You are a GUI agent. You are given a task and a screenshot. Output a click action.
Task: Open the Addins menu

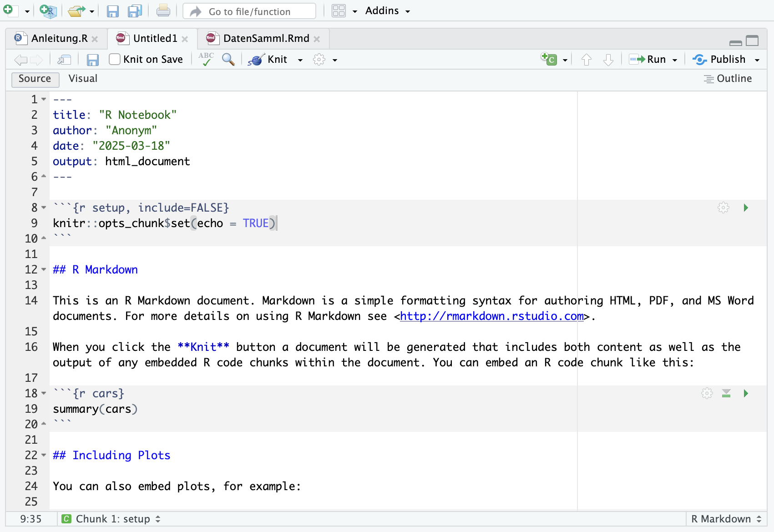pos(387,10)
